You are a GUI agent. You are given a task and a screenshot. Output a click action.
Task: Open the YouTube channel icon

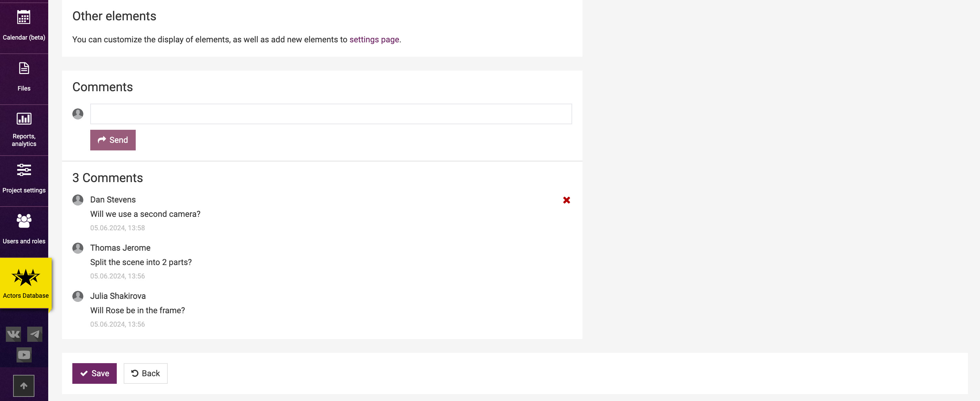click(x=24, y=355)
